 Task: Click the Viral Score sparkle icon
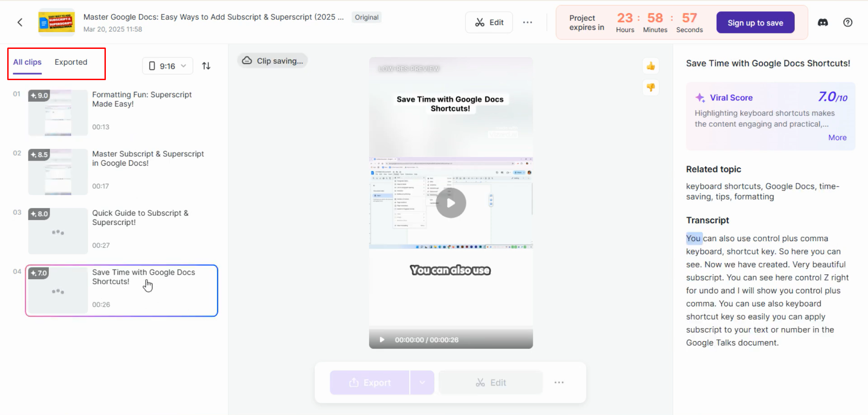pyautogui.click(x=700, y=98)
